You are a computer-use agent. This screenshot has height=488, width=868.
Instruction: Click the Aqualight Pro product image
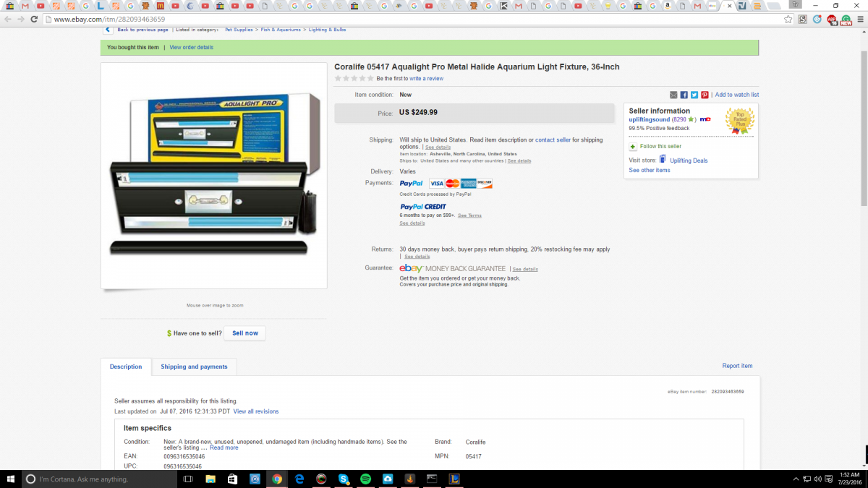click(213, 176)
